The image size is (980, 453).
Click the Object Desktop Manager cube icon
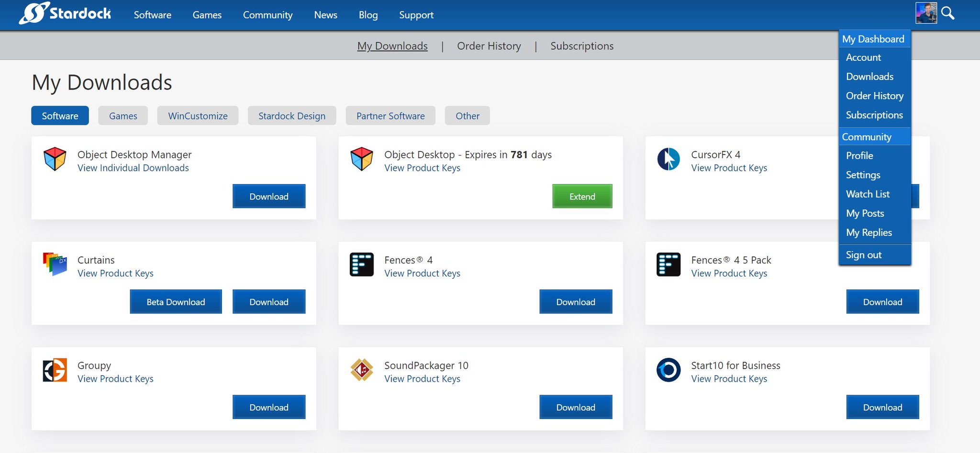coord(56,159)
